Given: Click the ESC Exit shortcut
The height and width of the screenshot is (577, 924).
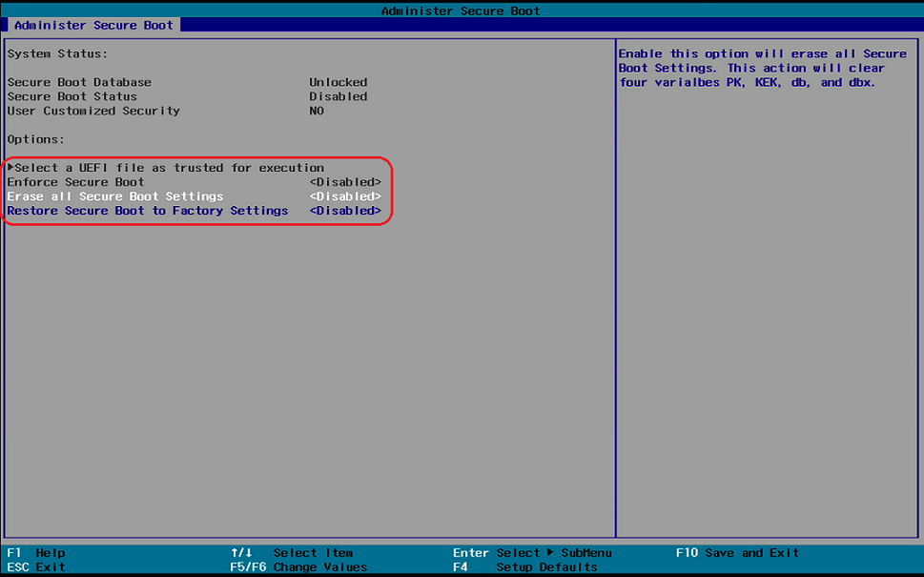Looking at the screenshot, I should click(36, 567).
